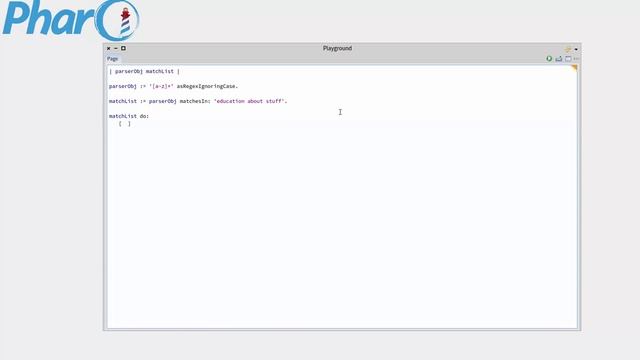Click 'matchList' at start of the matchesIn line

[122, 101]
